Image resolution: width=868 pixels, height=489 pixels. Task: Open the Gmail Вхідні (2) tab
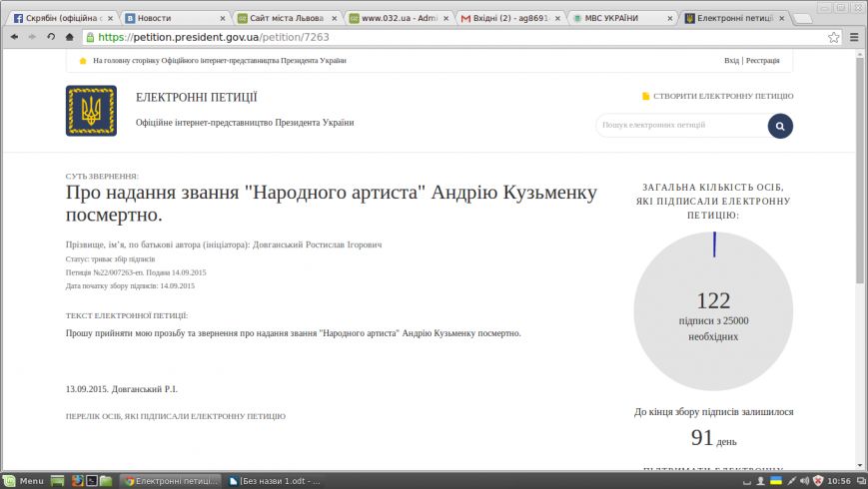pyautogui.click(x=511, y=18)
